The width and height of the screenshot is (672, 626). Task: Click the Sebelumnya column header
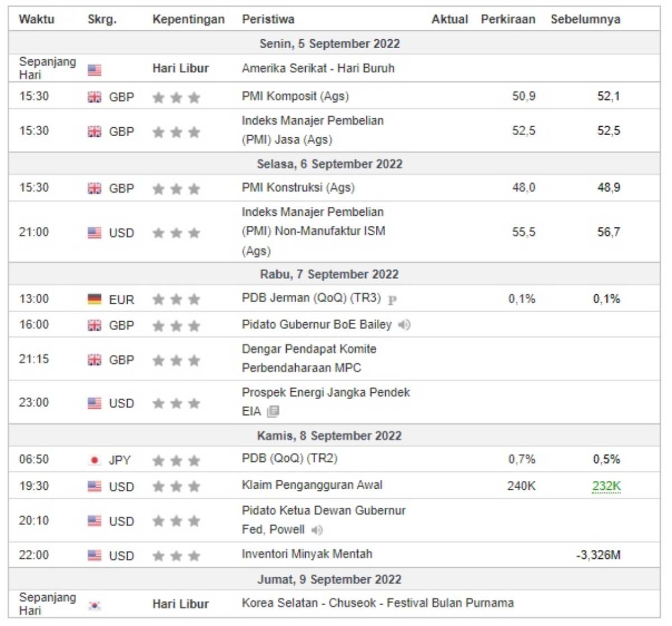click(585, 20)
